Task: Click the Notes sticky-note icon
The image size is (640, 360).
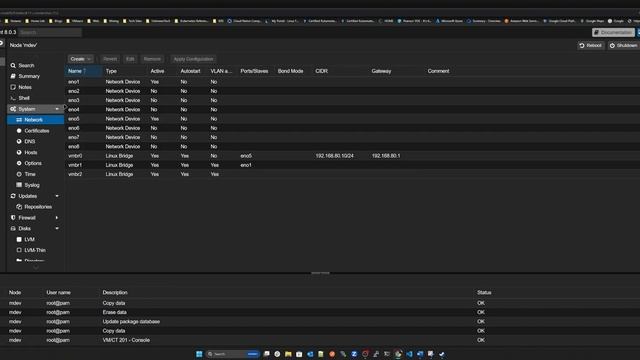Action: (13, 87)
